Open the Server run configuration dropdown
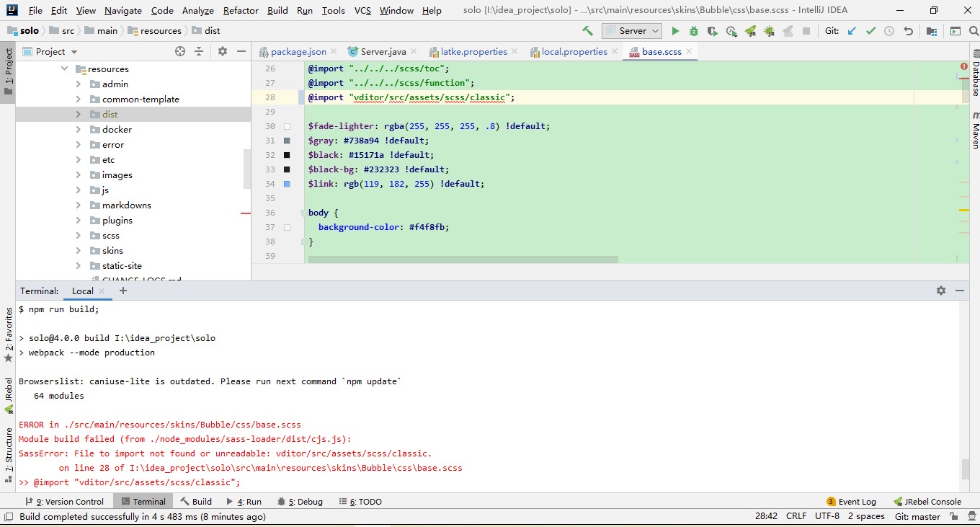980x527 pixels. [632, 31]
